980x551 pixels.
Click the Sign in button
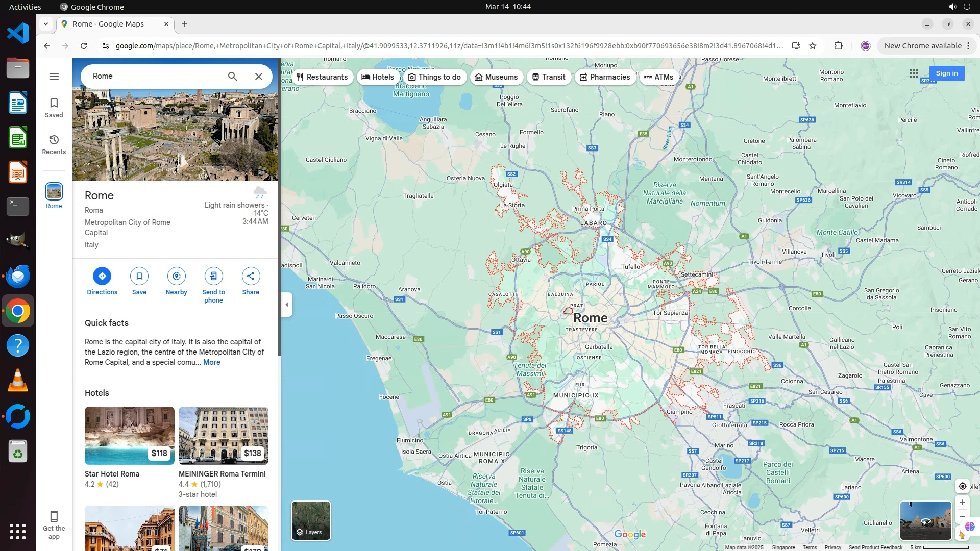[x=946, y=73]
